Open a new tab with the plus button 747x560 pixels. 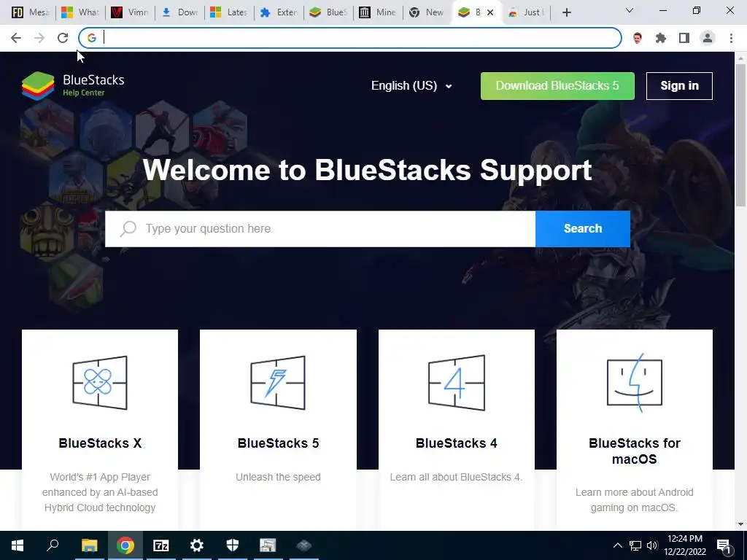[x=566, y=13]
